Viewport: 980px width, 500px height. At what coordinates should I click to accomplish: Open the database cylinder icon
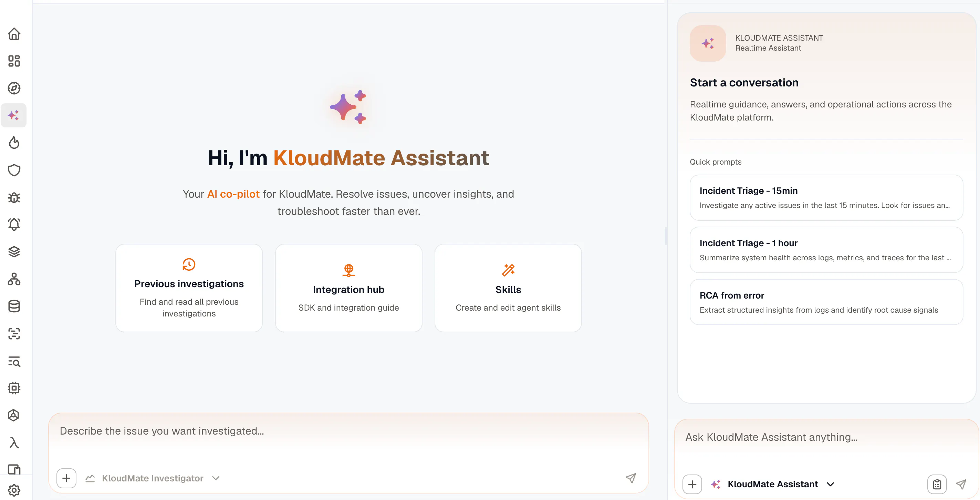click(14, 306)
